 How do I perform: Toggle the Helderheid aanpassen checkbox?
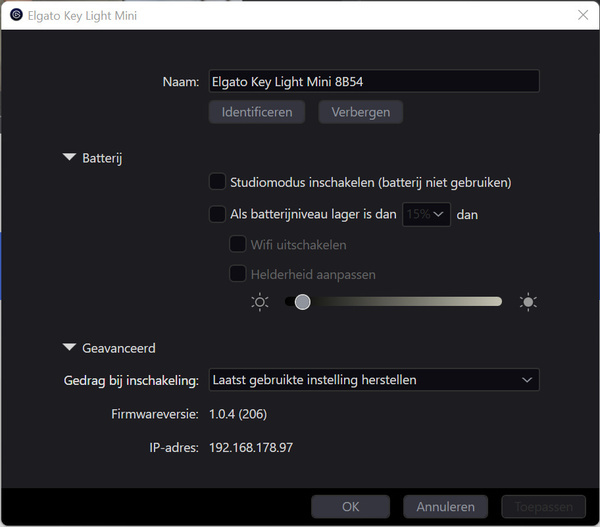click(x=238, y=274)
